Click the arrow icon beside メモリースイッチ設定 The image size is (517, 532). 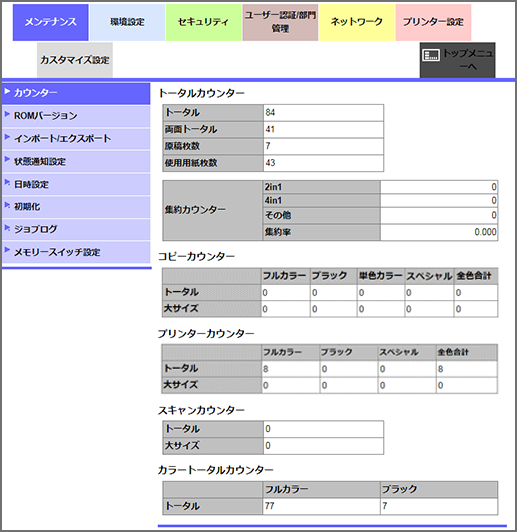pyautogui.click(x=7, y=250)
